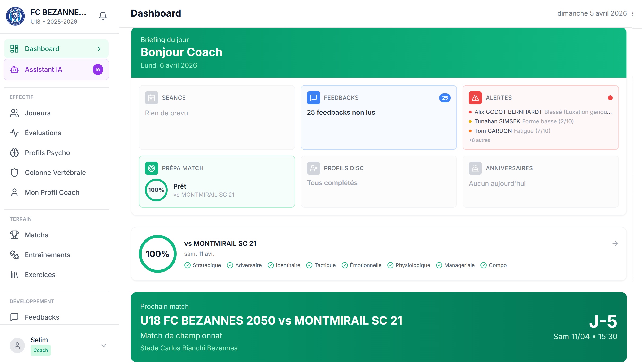
Task: Switch to the Entraînements section
Action: [x=48, y=255]
